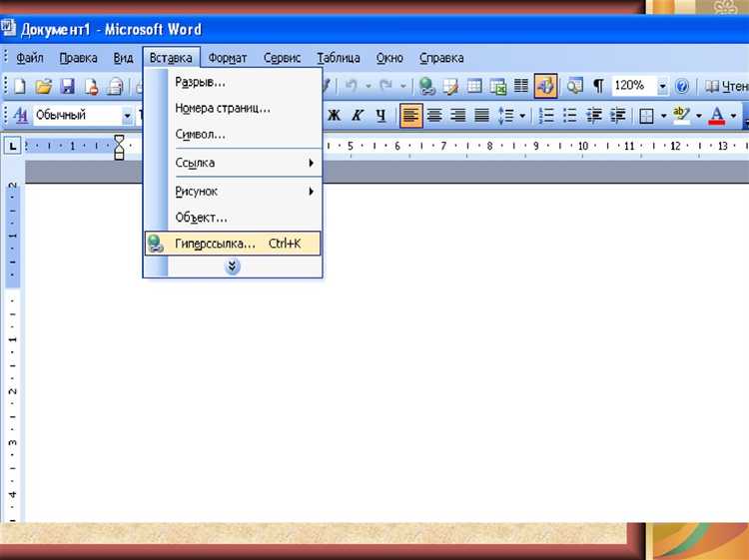The height and width of the screenshot is (560, 749).
Task: Click the indent marker on the ruler
Action: [x=119, y=147]
